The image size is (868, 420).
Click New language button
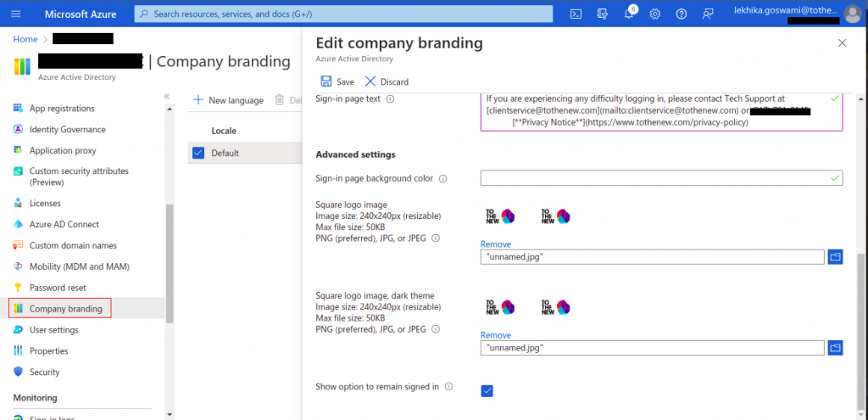[x=228, y=100]
